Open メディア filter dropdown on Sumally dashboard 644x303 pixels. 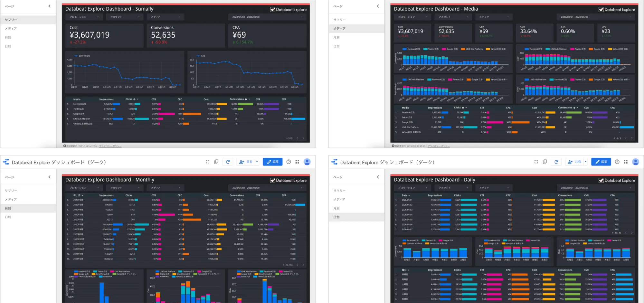click(x=165, y=17)
